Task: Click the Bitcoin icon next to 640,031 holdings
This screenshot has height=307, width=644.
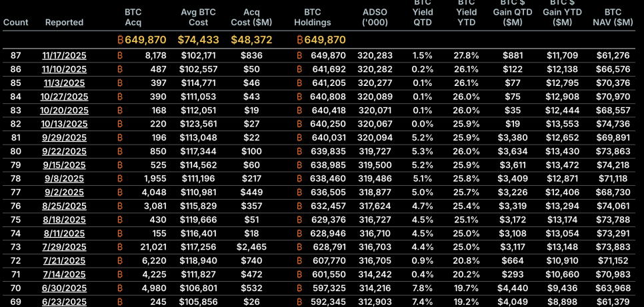Action: (x=299, y=138)
